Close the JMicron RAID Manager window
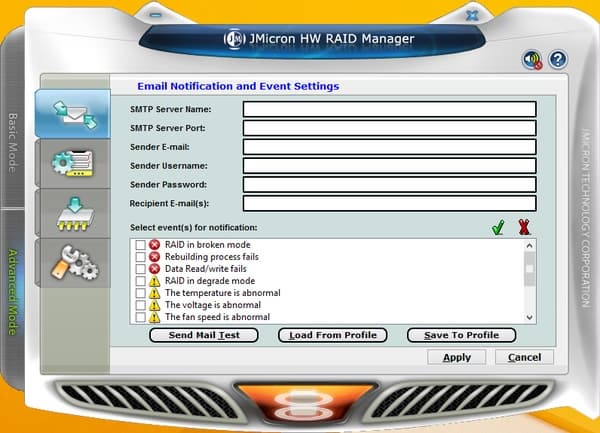The image size is (600, 433). 472,15
